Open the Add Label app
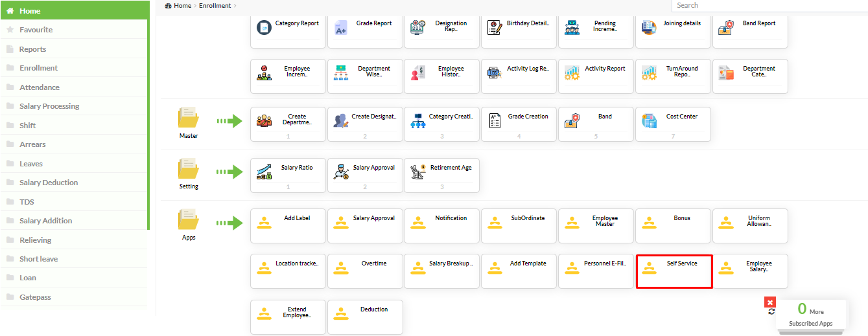The height and width of the screenshot is (336, 868). click(288, 226)
